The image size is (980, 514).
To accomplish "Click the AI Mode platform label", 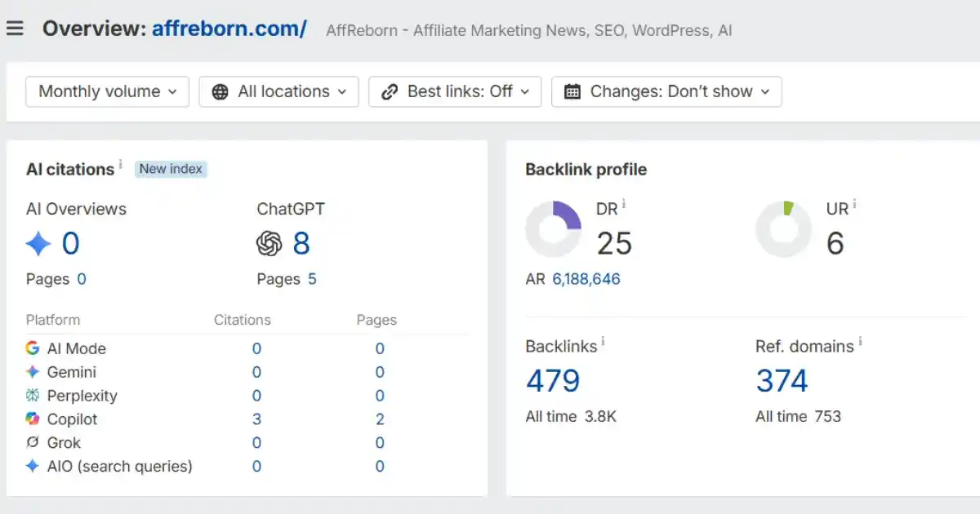I will (x=77, y=348).
